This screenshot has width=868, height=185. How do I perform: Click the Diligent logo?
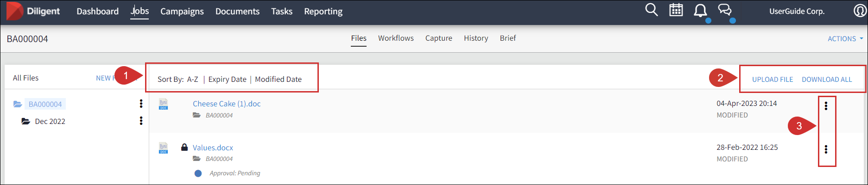click(33, 11)
